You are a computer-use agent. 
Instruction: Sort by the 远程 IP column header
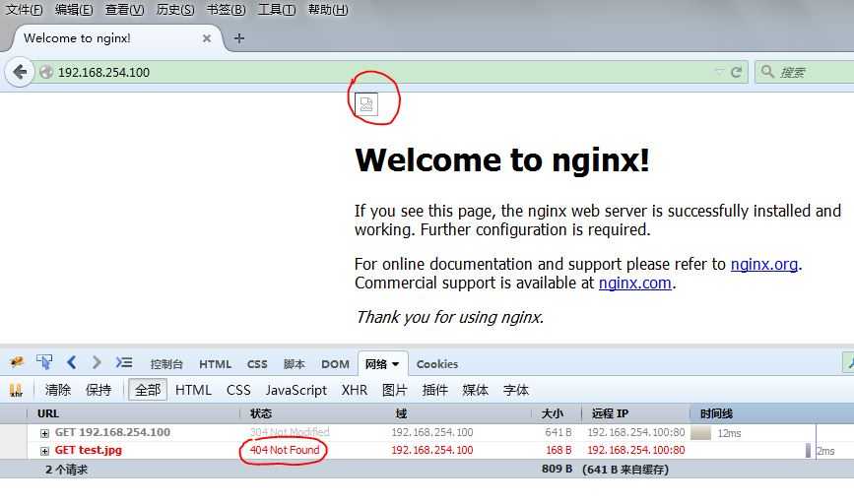click(x=635, y=413)
